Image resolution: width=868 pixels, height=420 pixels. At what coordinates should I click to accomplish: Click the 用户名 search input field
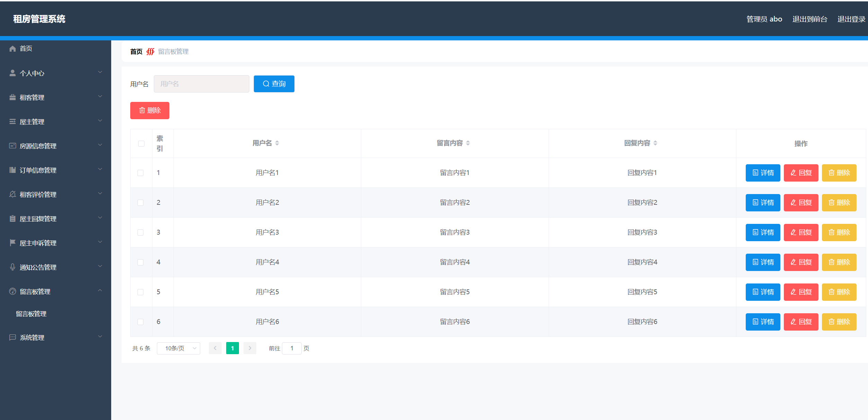pos(201,84)
